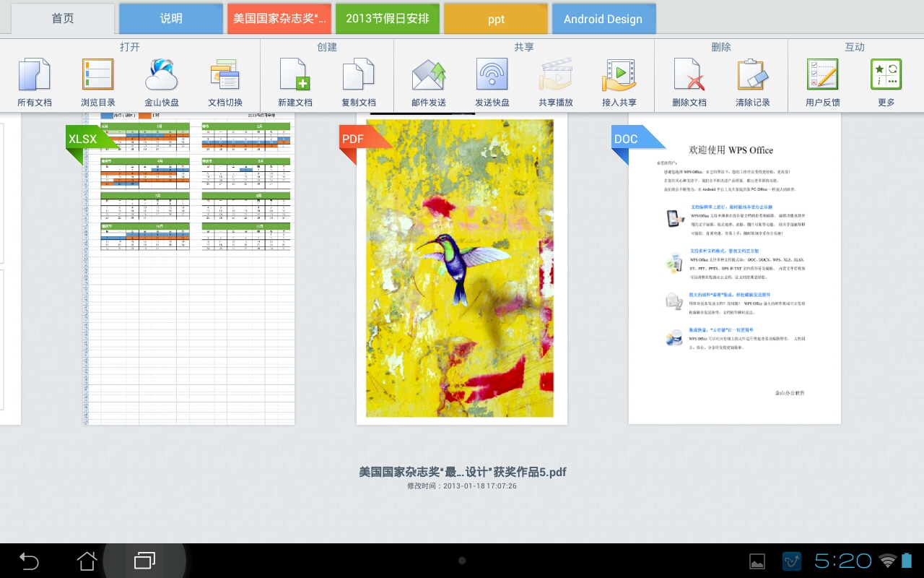This screenshot has width=924, height=578.
Task: Click the 文档切换 document switch icon
Action: coord(225,74)
